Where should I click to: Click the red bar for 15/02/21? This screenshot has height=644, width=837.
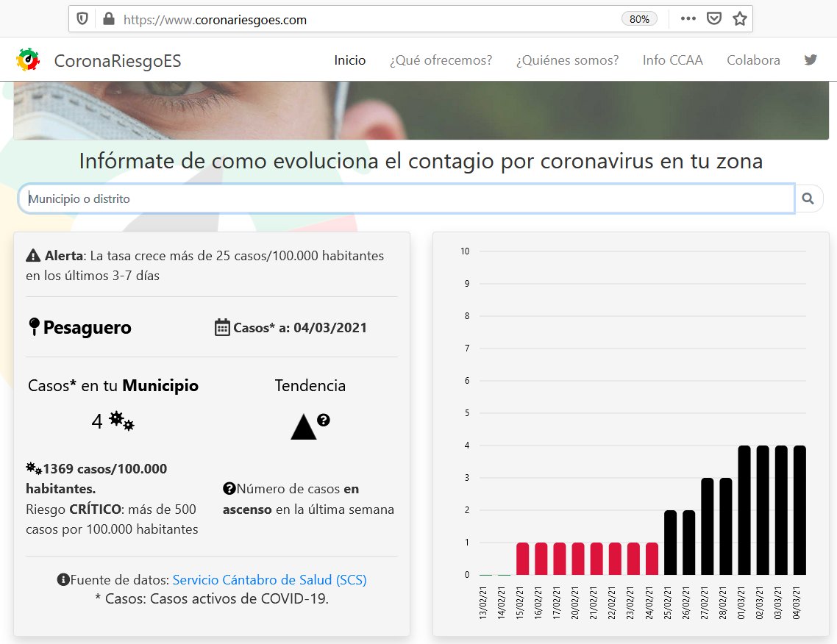click(523, 559)
